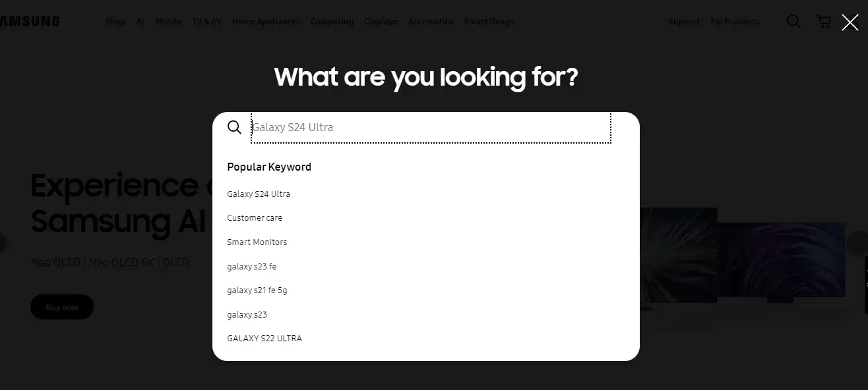Viewport: 868px width, 390px height.
Task: Go to Home Appliances section
Action: [266, 21]
